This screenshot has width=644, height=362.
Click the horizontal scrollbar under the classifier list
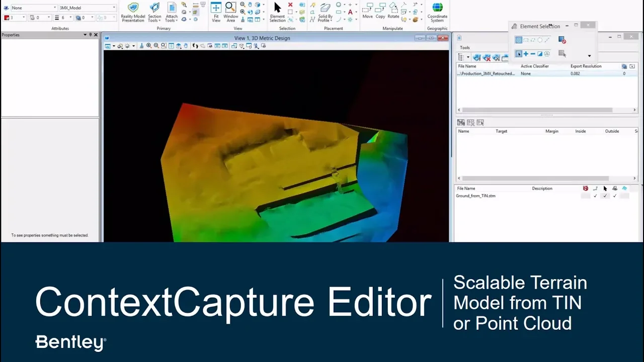pos(535,178)
